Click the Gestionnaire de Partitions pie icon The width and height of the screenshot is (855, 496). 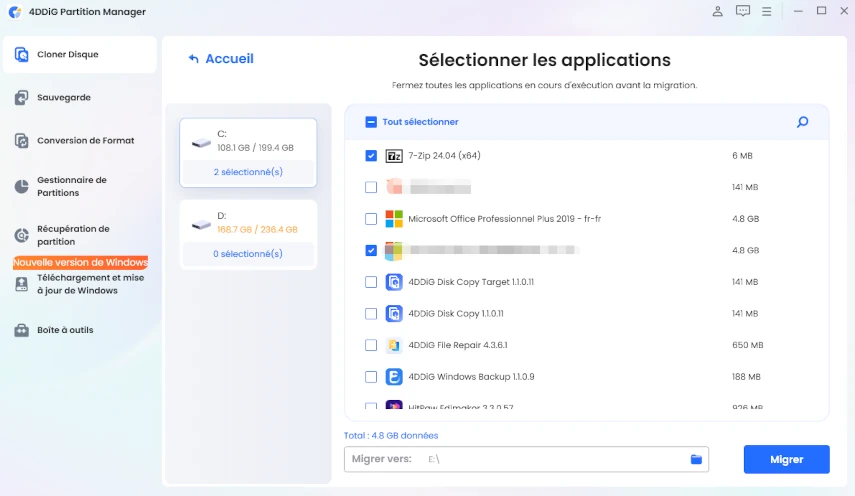pos(21,186)
